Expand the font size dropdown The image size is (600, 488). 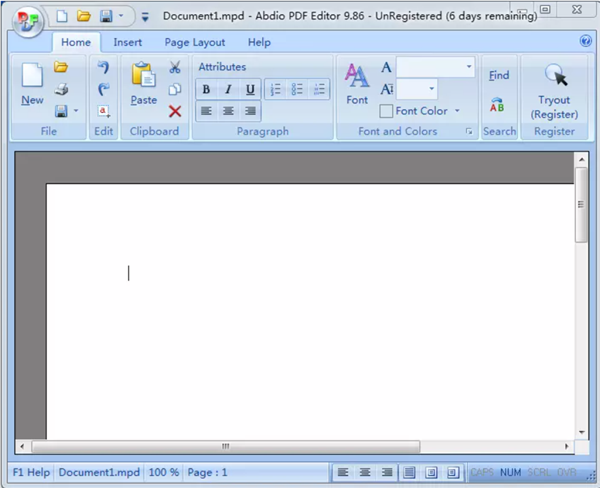coord(432,90)
